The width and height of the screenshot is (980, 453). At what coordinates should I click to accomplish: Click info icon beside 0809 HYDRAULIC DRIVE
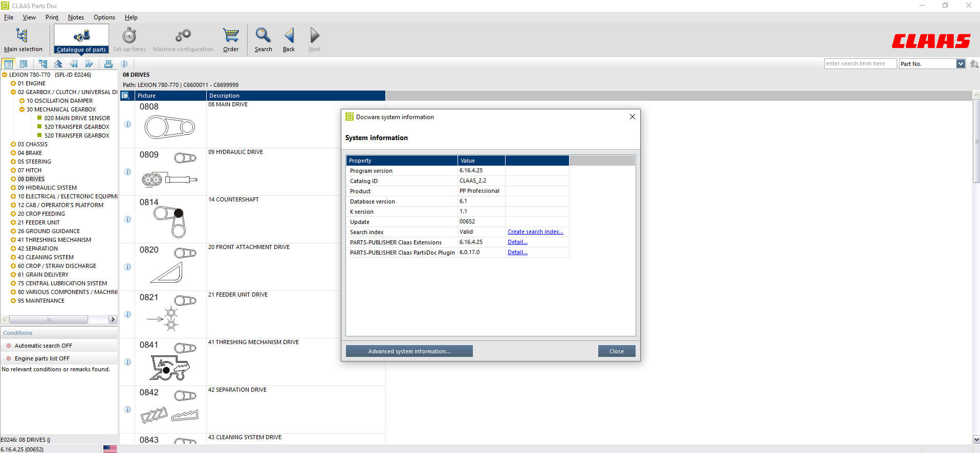[x=127, y=172]
